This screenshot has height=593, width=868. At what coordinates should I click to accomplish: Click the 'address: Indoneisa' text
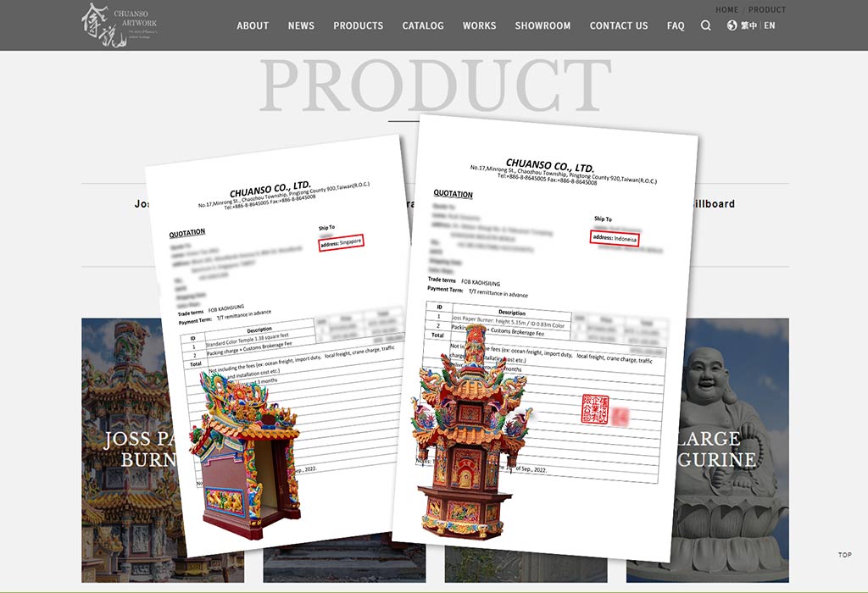pyautogui.click(x=615, y=238)
